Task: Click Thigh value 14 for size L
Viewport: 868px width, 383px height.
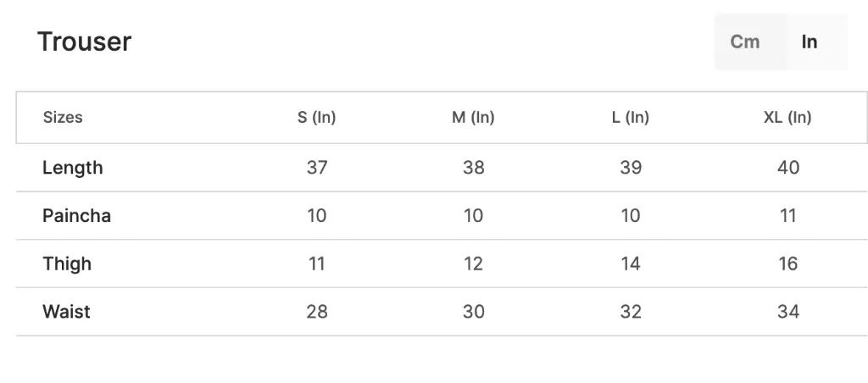Action: [631, 264]
